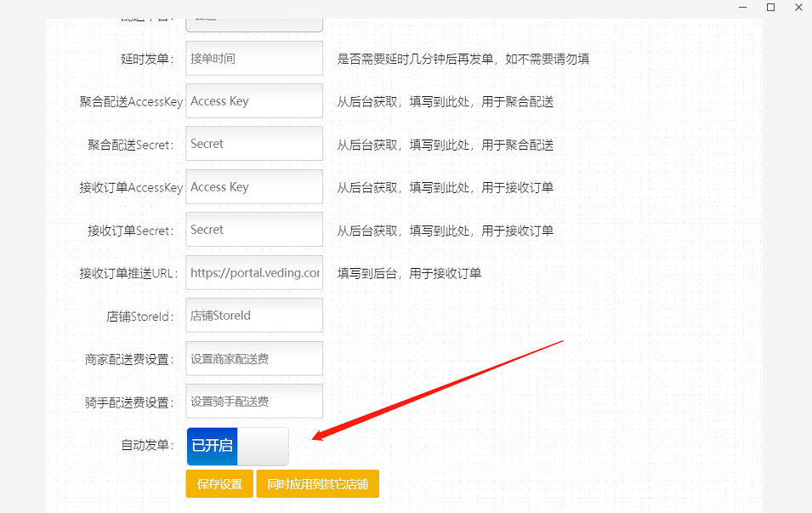Click the 接收订单推送URL field

254,273
